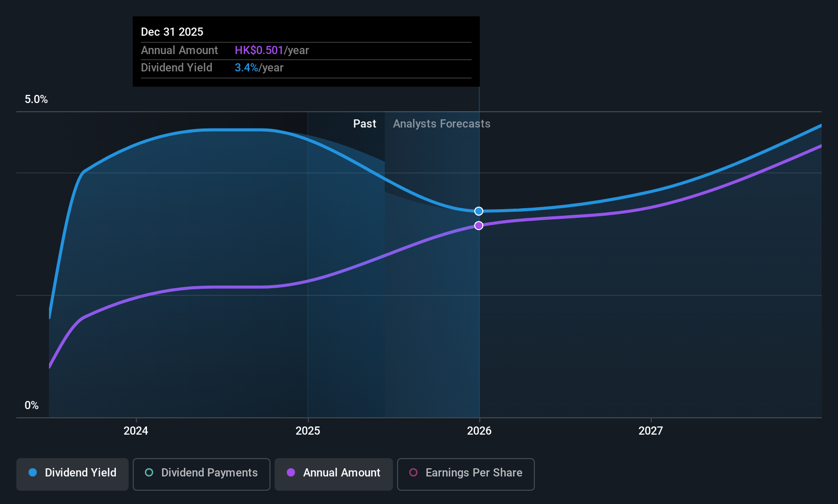Click the 3.4% dividend yield value

(247, 68)
